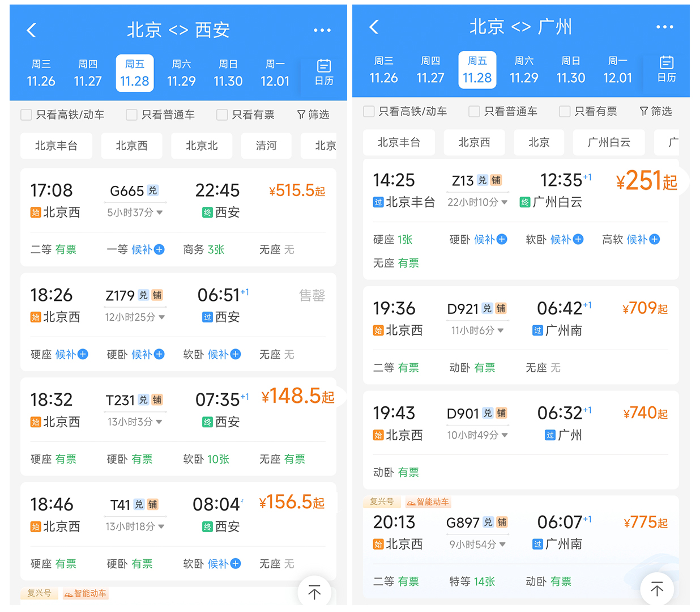Select 周六 11.29 date tab for Beijing–Xi'an
This screenshot has height=612, width=700.
[181, 73]
